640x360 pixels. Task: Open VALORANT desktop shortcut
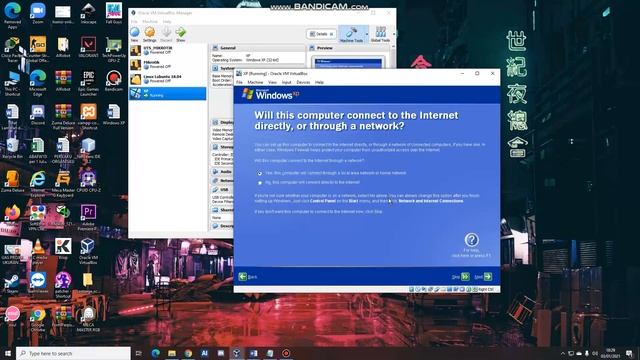pyautogui.click(x=88, y=47)
